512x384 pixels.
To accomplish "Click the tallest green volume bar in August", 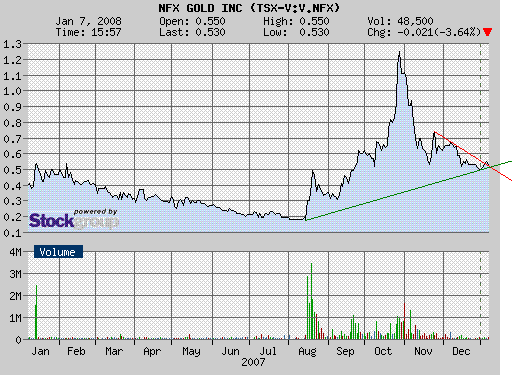I will 311,301.
